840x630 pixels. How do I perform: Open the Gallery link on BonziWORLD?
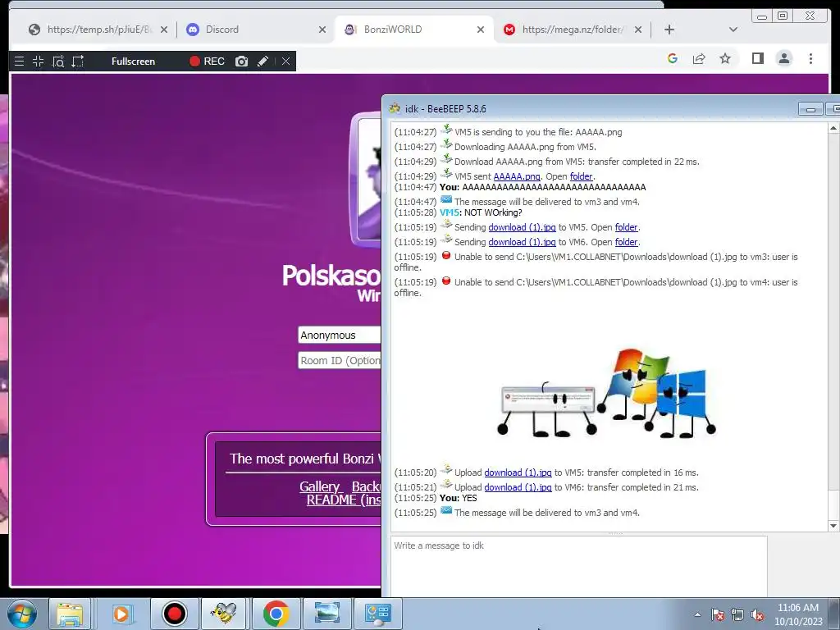[320, 486]
